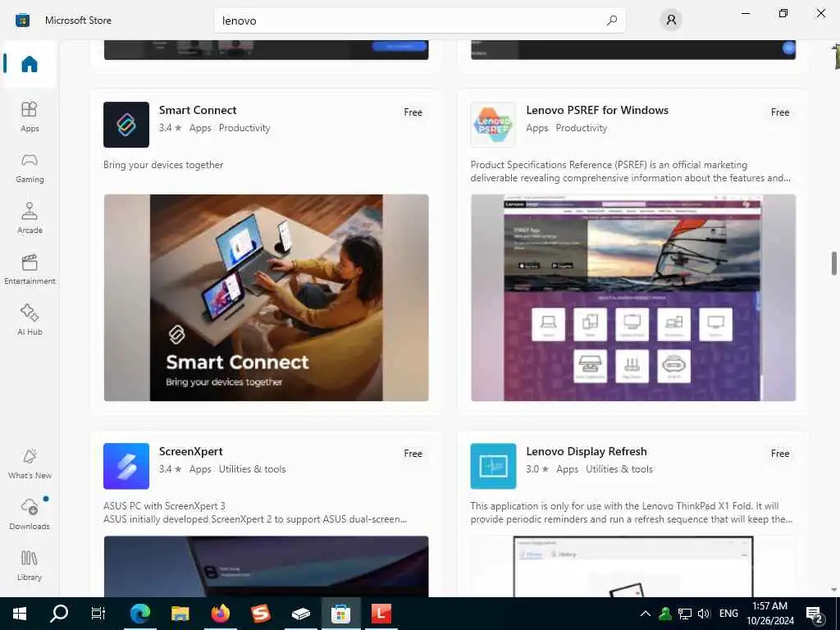Open Lenovo PSREF for Windows title
The height and width of the screenshot is (630, 840).
[597, 110]
